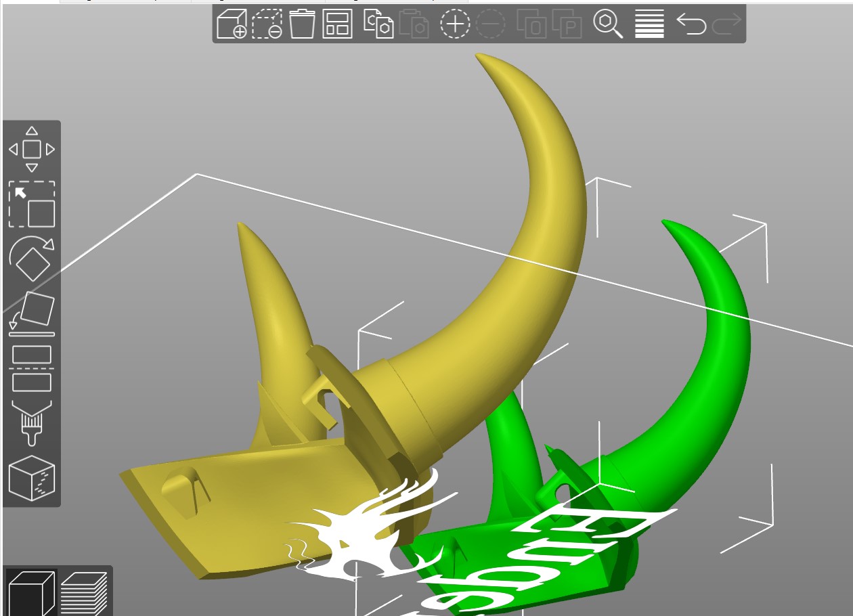Screen dimensions: 853x616
Task: Activate the Place on face tool
Action: [32, 314]
